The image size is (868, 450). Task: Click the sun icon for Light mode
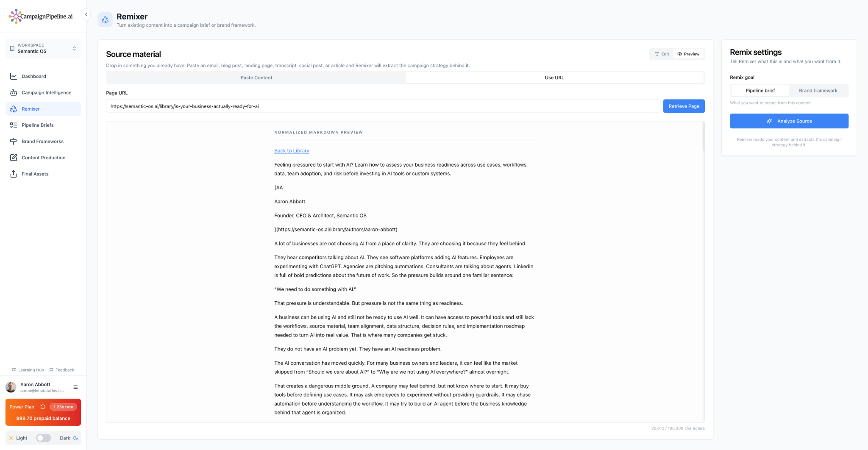(x=11, y=438)
